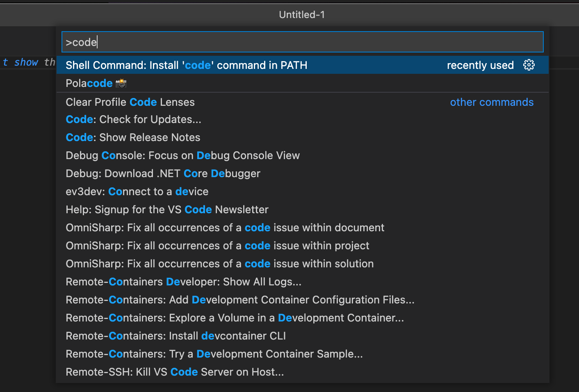Image resolution: width=579 pixels, height=392 pixels.
Task: Select Explore a Volume in a Development Container
Action: pos(303,318)
